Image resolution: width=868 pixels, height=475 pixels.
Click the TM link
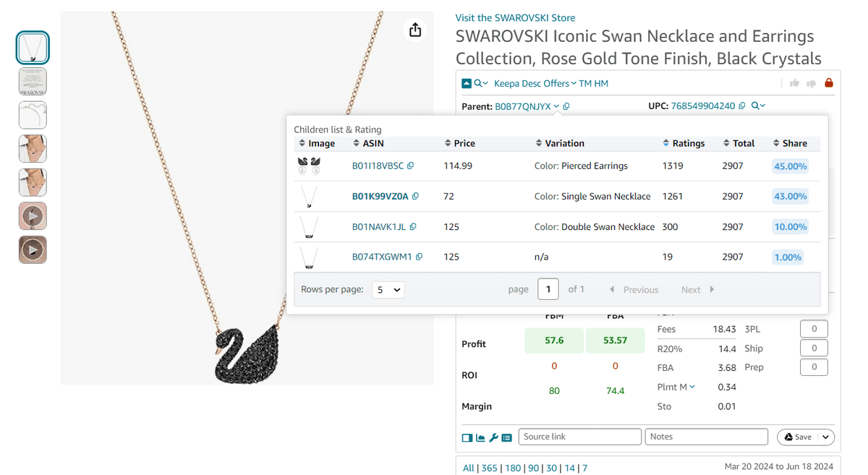pyautogui.click(x=585, y=84)
